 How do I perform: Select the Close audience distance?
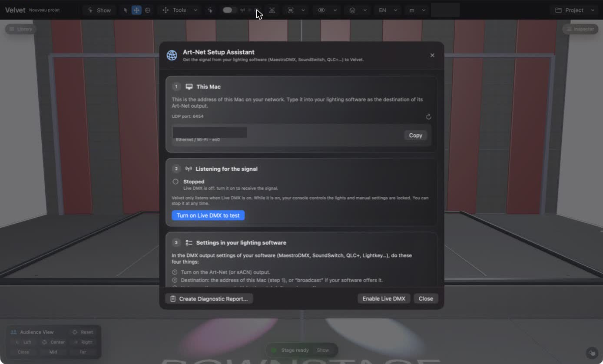23,352
